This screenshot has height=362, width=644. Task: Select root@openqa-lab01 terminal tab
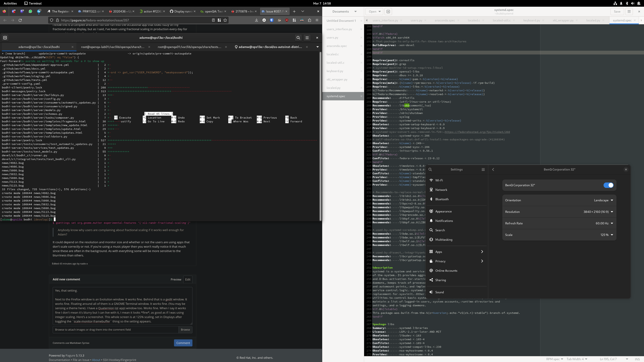tap(113, 47)
